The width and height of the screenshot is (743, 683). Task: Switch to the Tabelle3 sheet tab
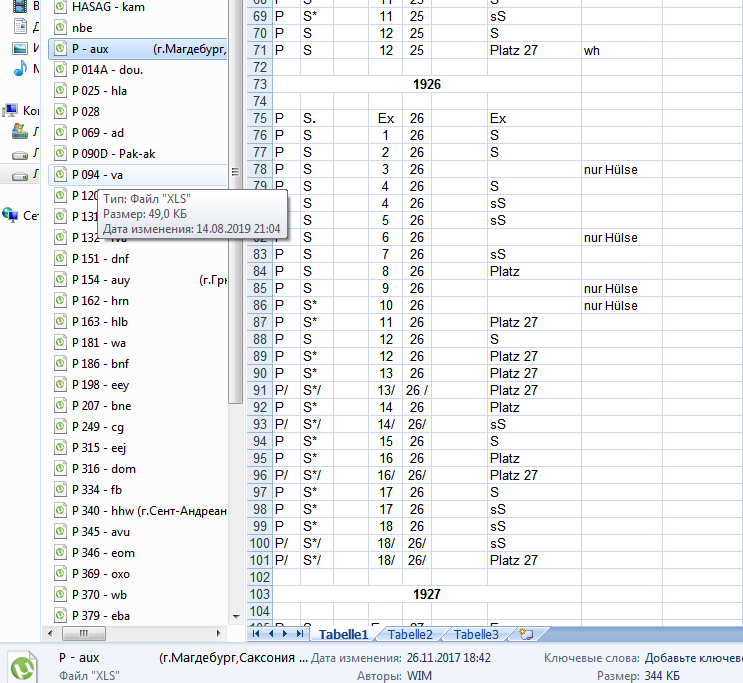[475, 634]
